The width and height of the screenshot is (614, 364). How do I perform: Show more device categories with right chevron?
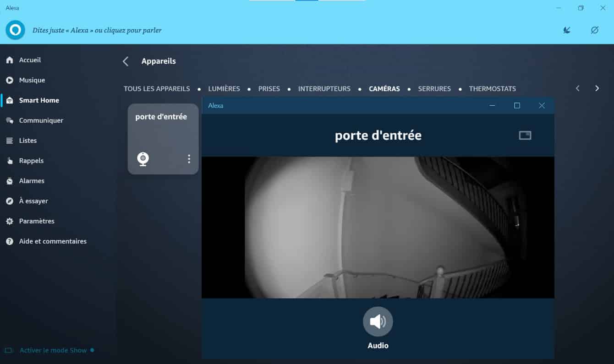point(597,88)
